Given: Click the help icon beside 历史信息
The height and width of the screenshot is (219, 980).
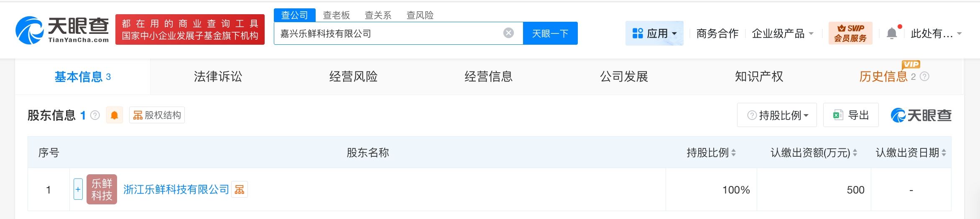Looking at the screenshot, I should [x=925, y=76].
